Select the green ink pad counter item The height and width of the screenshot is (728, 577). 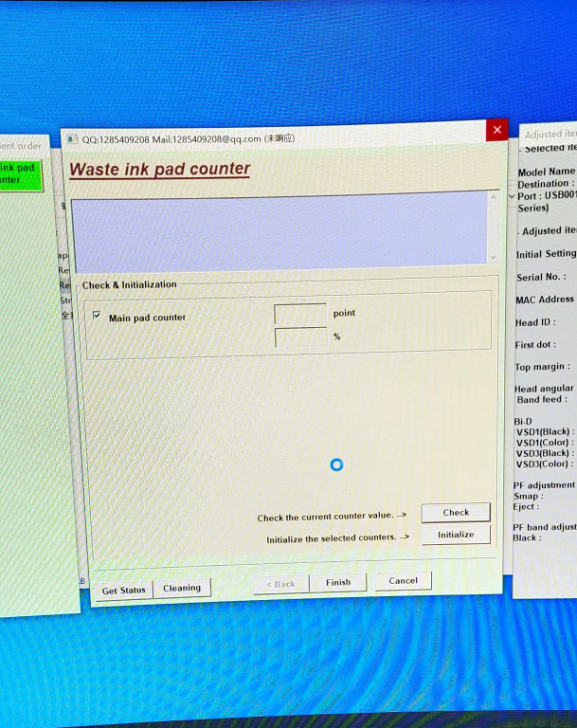[x=19, y=173]
